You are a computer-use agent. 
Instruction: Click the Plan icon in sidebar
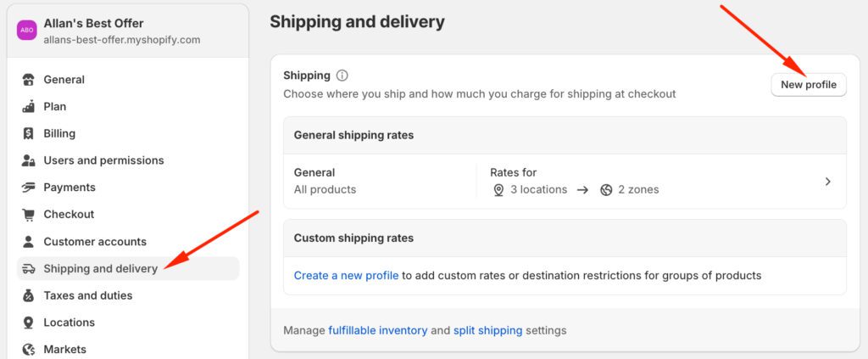(x=29, y=107)
